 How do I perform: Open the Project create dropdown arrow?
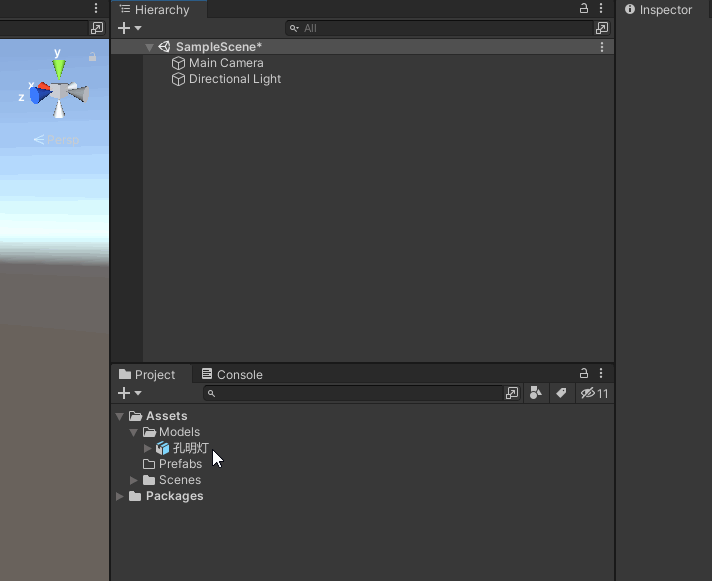pos(138,393)
